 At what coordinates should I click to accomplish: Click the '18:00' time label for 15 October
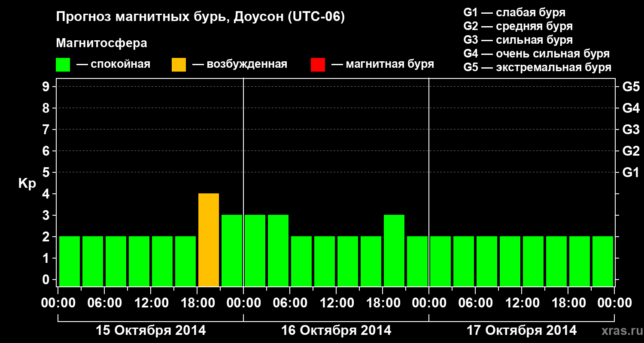[197, 303]
